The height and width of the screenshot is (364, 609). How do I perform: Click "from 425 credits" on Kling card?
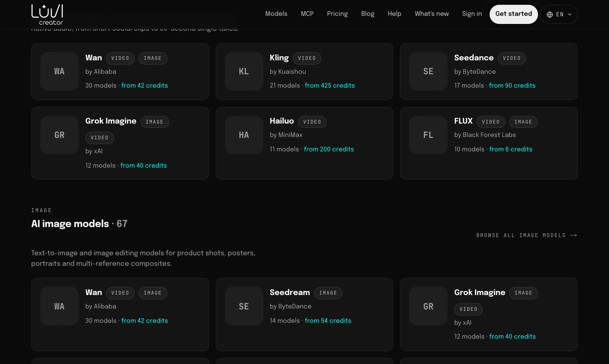click(x=329, y=85)
